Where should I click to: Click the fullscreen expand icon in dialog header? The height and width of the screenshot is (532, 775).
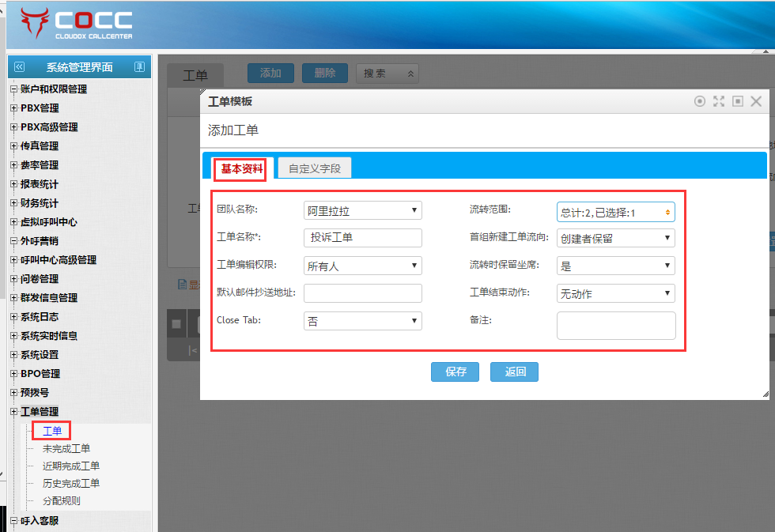(719, 101)
